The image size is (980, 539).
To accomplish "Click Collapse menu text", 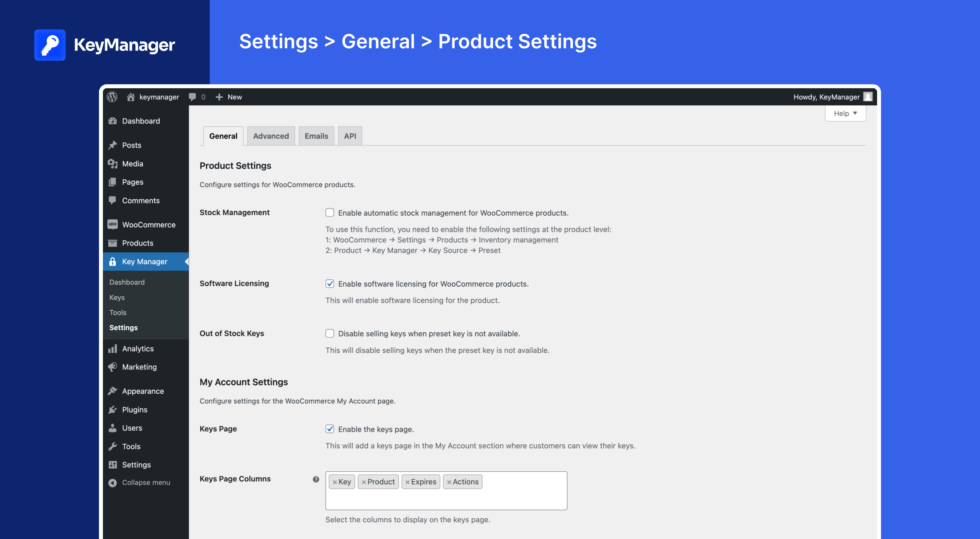I will pos(146,483).
